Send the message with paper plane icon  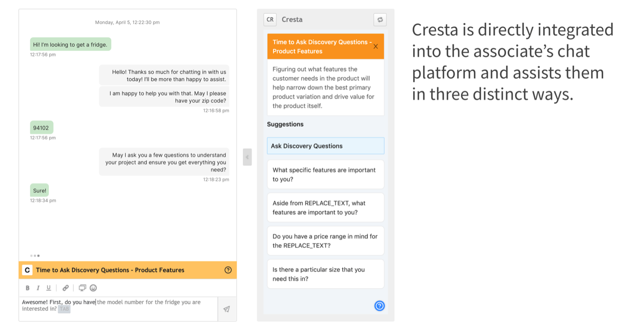(x=226, y=309)
